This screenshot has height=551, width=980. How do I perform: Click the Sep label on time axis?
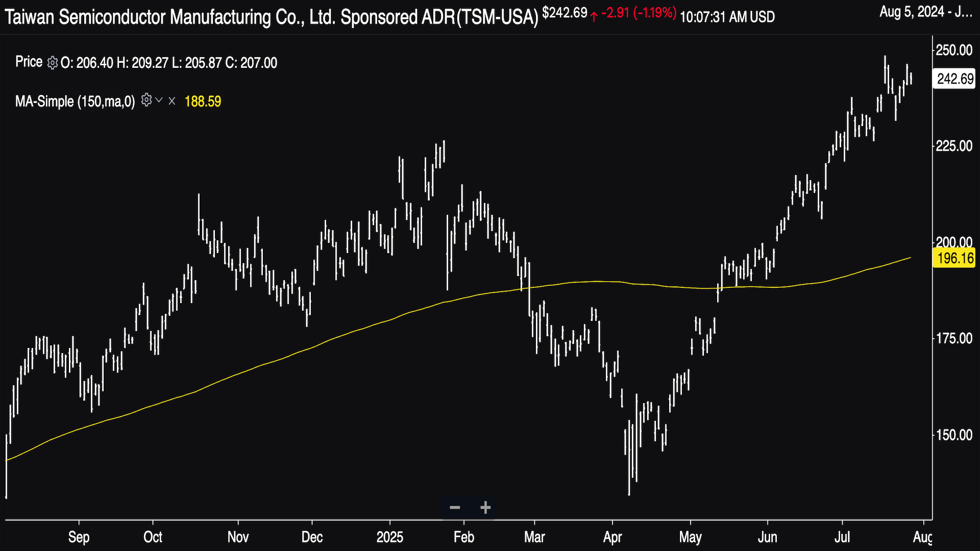79,537
